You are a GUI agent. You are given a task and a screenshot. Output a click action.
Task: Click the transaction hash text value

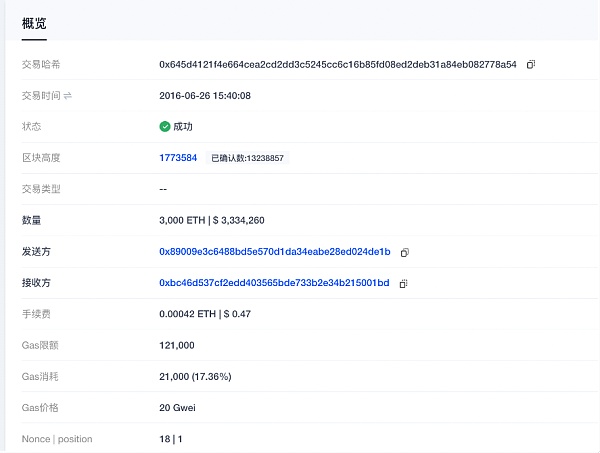pyautogui.click(x=338, y=64)
